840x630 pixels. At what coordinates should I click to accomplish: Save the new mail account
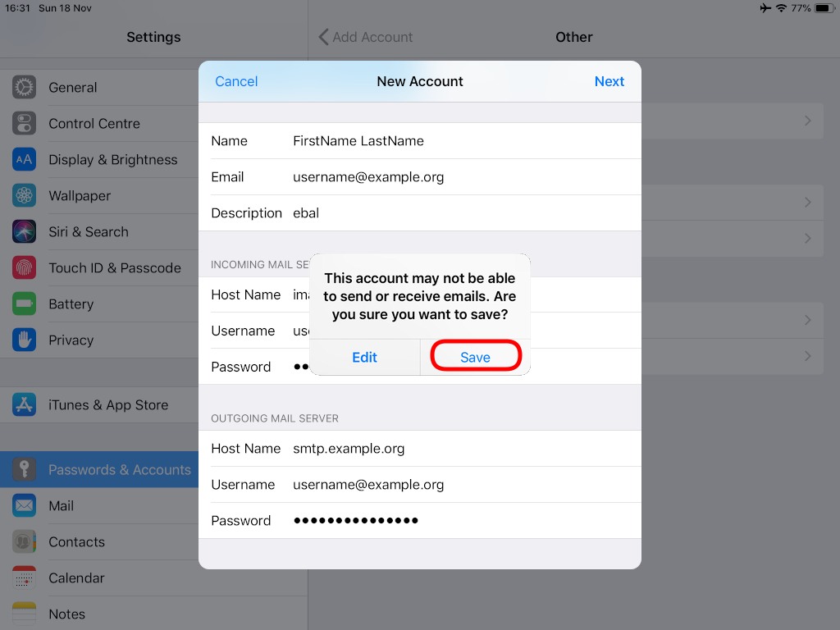tap(476, 357)
